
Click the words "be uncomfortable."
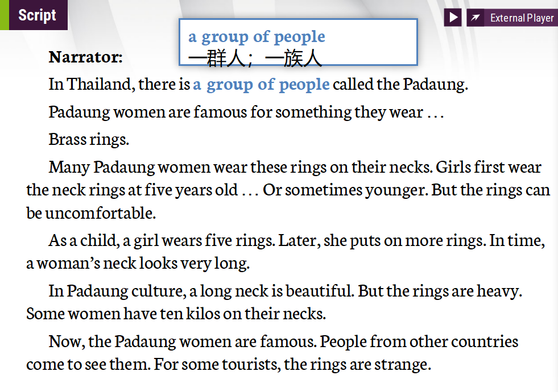(x=91, y=213)
